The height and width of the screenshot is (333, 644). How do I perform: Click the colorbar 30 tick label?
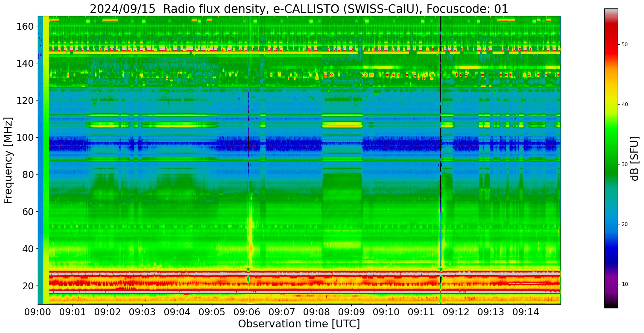click(625, 164)
